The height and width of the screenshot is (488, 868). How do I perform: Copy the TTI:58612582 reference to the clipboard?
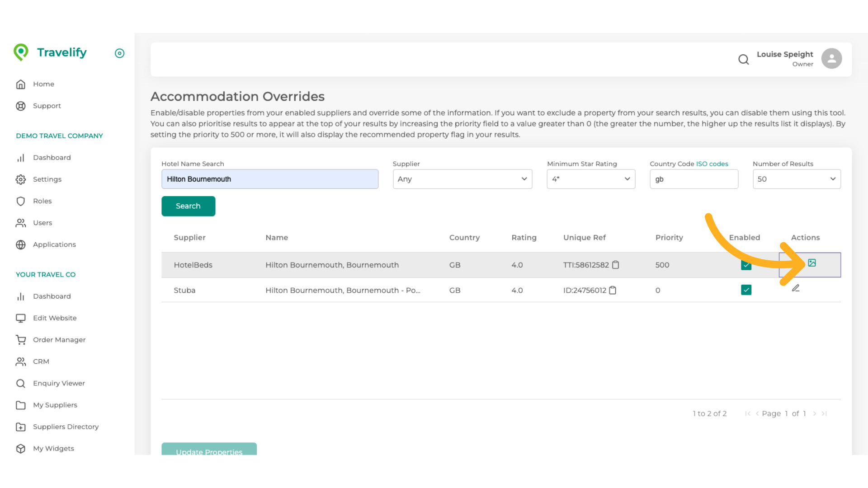(x=615, y=265)
